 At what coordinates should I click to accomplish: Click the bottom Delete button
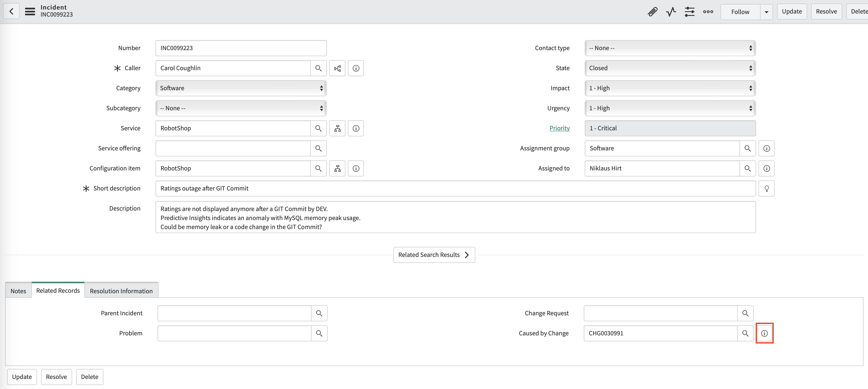coord(90,377)
